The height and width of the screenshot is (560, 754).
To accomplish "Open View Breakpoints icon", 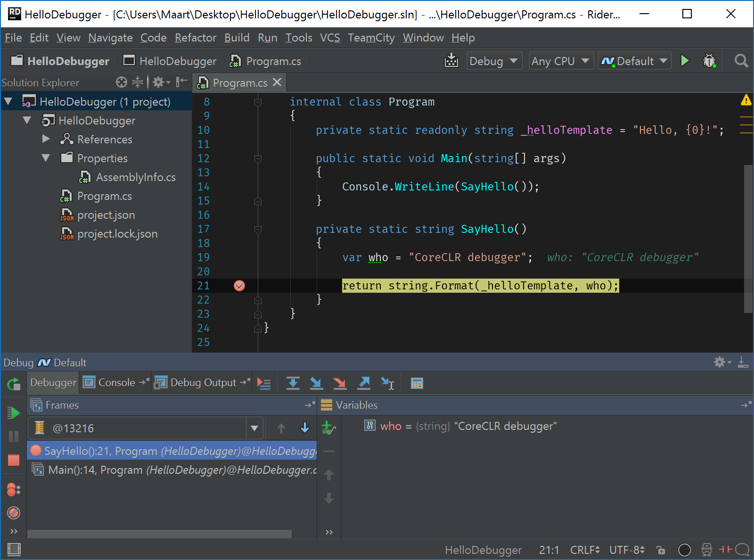I will pyautogui.click(x=14, y=490).
